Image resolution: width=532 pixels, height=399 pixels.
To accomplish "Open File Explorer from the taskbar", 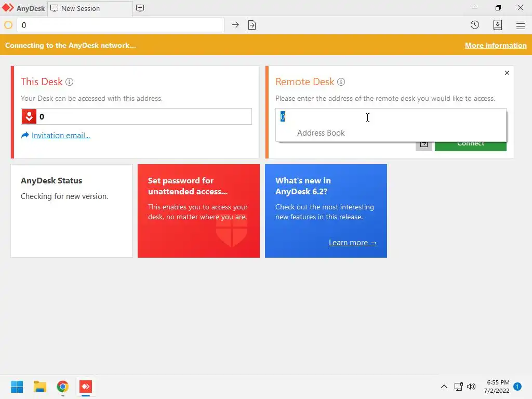I will [x=40, y=387].
